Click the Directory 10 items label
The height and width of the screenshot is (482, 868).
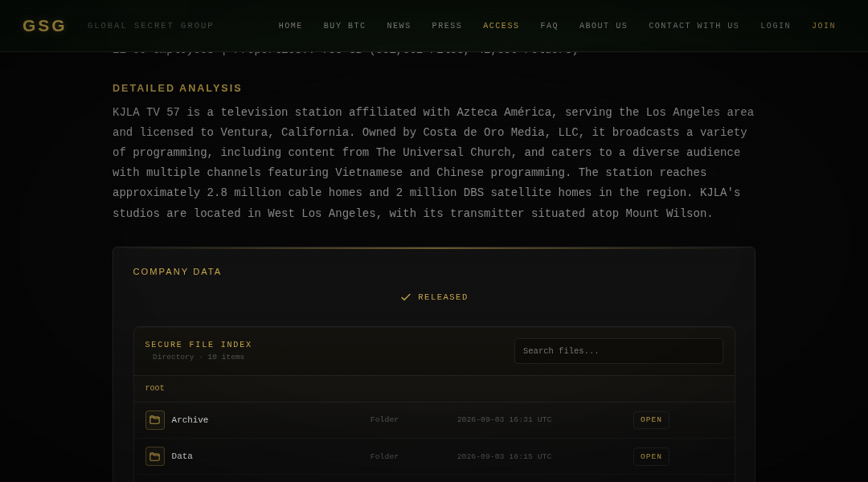[199, 357]
